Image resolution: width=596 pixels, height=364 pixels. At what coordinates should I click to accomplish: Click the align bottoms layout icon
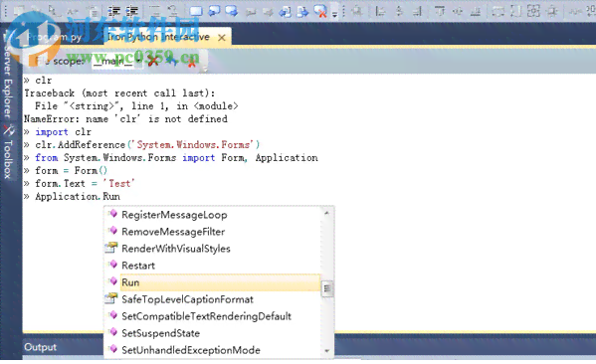(x=476, y=11)
